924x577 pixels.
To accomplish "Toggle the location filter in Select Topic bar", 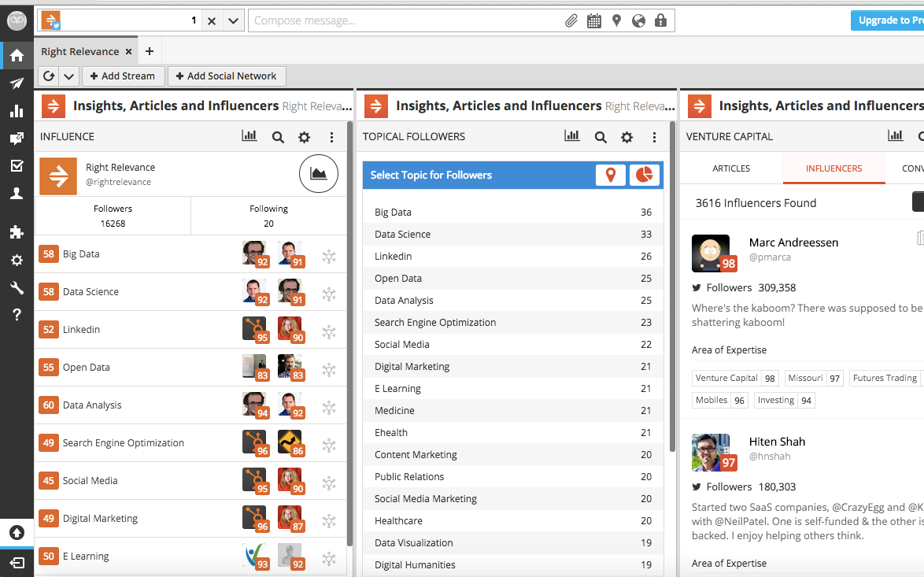I will click(610, 176).
